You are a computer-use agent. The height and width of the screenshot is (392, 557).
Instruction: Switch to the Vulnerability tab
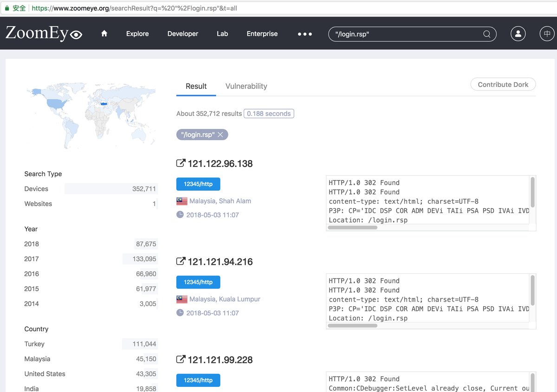246,86
